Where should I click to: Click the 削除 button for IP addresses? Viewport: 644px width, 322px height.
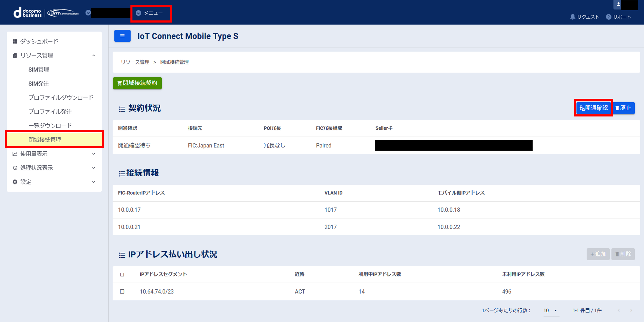(623, 254)
